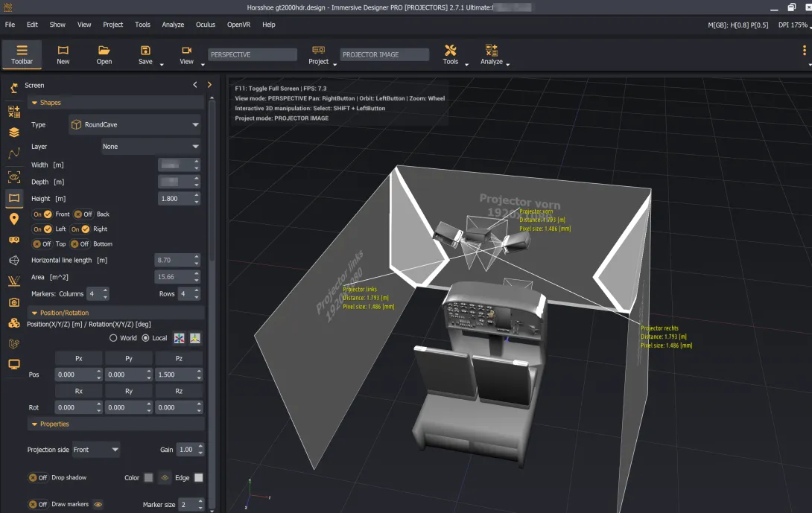Toggle the Back screen side switch
Image resolution: width=812 pixels, height=513 pixels.
(x=83, y=214)
